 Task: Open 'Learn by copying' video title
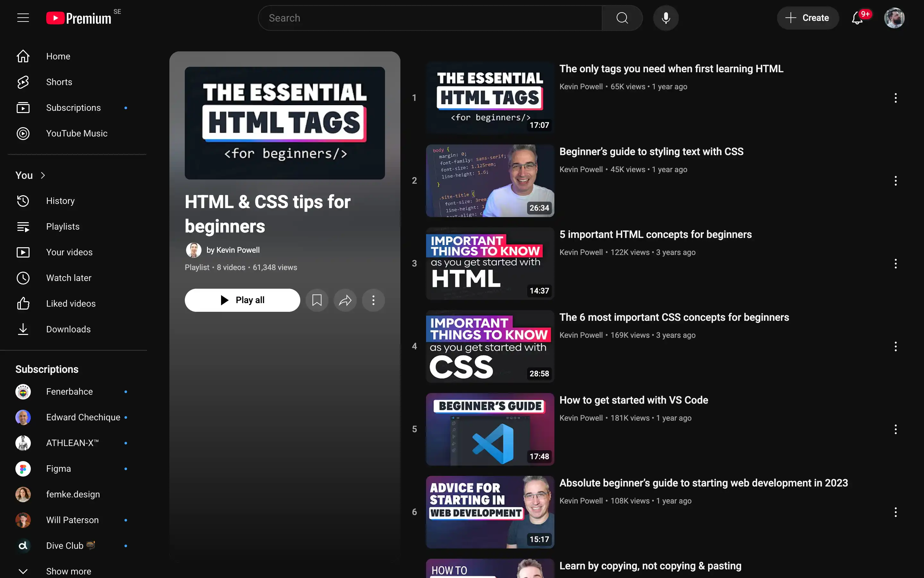click(650, 566)
